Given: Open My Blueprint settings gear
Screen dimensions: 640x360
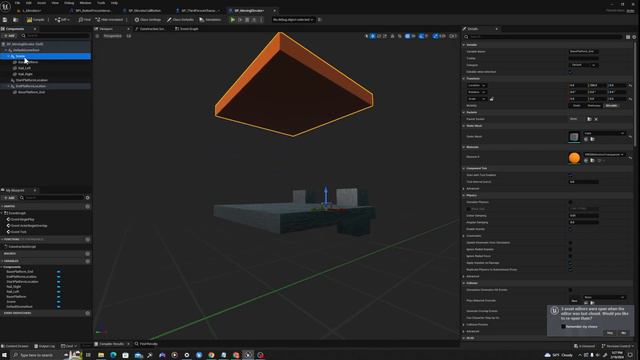Looking at the screenshot, I should pyautogui.click(x=87, y=198).
